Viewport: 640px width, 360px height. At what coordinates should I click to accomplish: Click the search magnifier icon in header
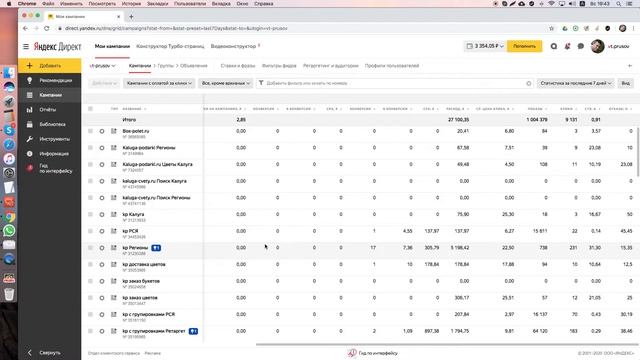pos(553,47)
